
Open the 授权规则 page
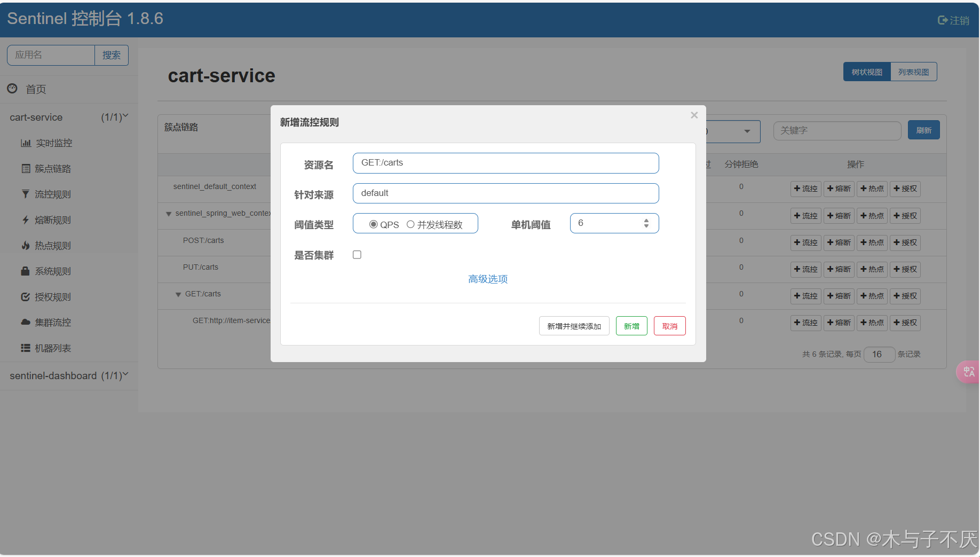(x=52, y=296)
